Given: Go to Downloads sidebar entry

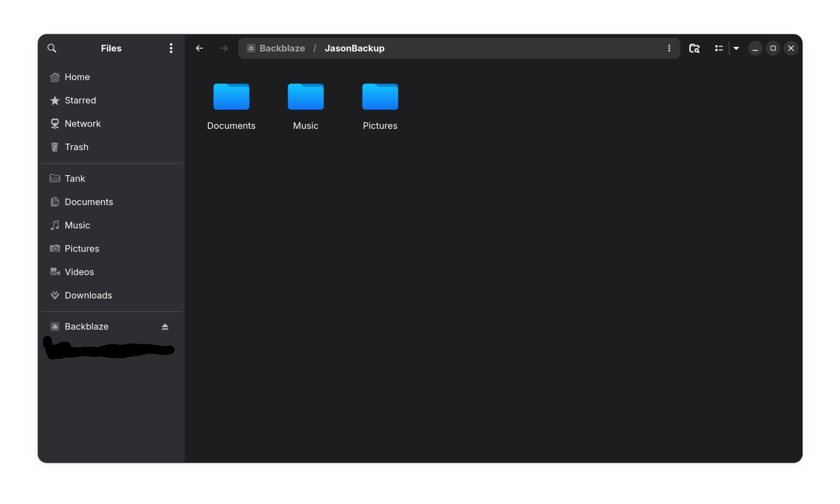Looking at the screenshot, I should [x=88, y=295].
